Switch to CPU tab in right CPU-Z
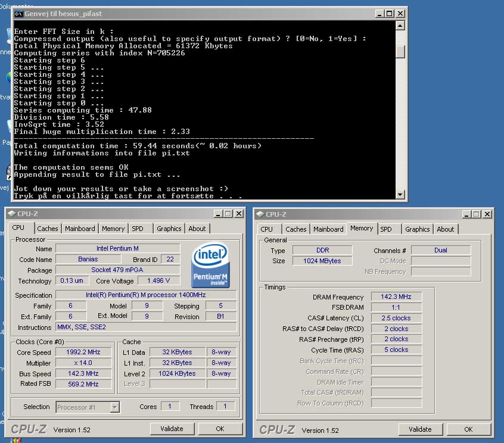 (266, 229)
